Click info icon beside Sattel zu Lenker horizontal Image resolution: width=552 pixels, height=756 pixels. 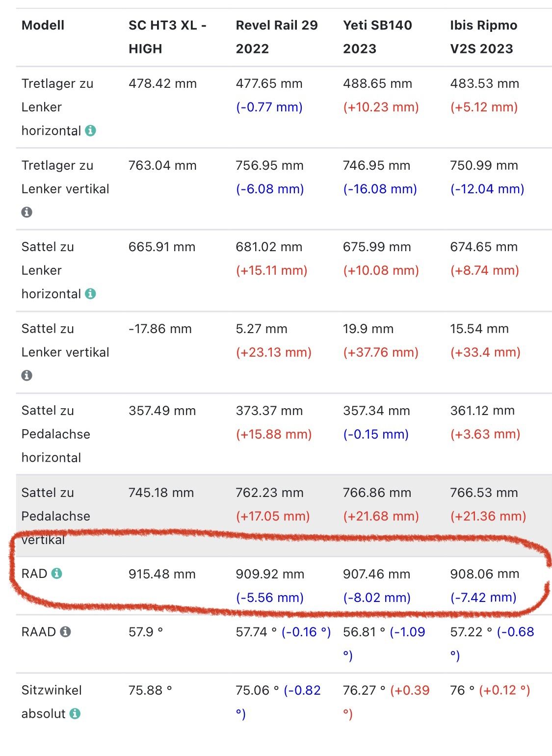click(x=90, y=293)
